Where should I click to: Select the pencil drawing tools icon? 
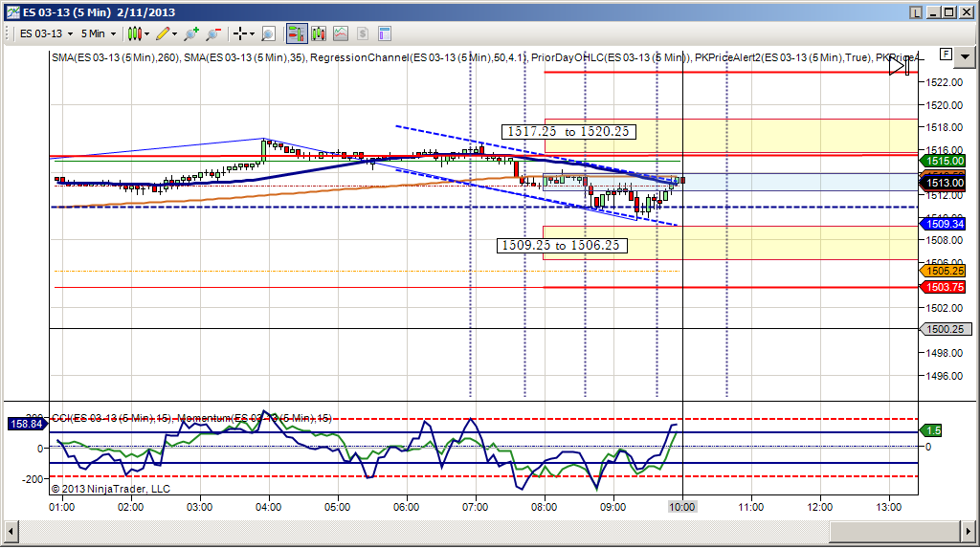tap(163, 33)
